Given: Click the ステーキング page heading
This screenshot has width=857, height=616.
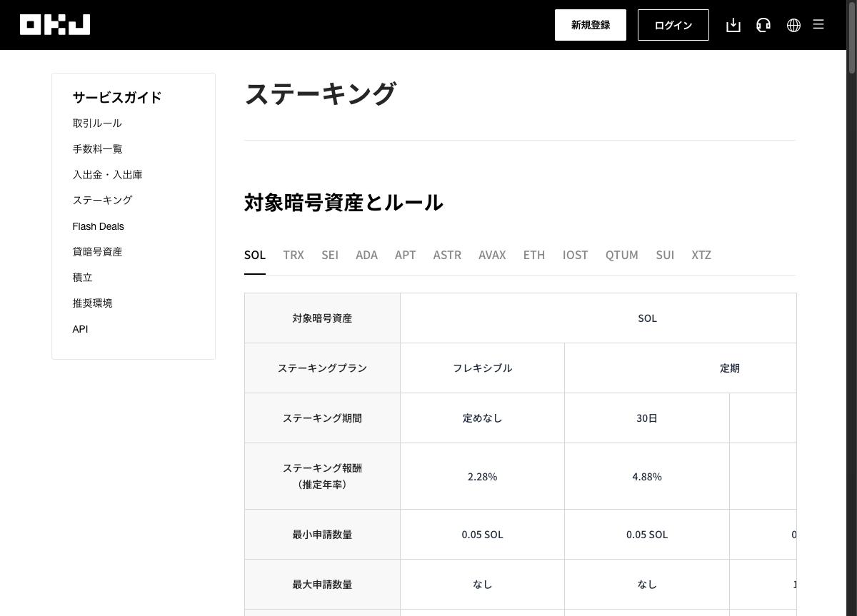Looking at the screenshot, I should (320, 94).
